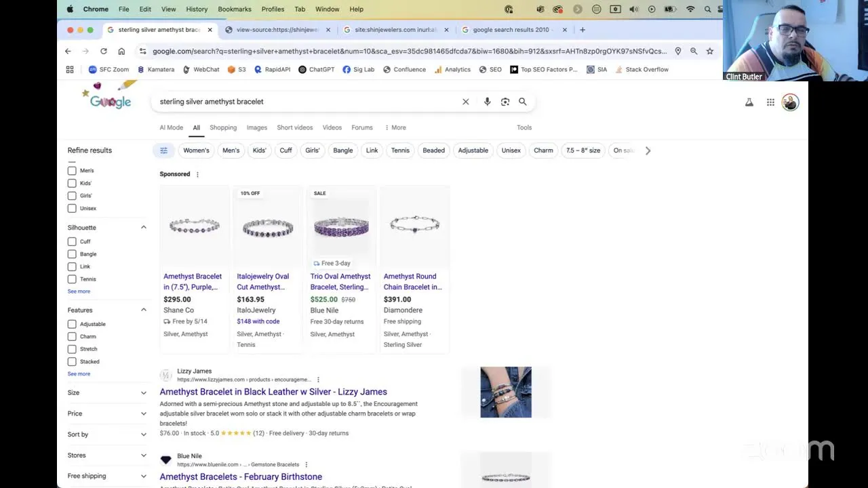868x488 pixels.
Task: Expand the Size filter section
Action: (107, 392)
